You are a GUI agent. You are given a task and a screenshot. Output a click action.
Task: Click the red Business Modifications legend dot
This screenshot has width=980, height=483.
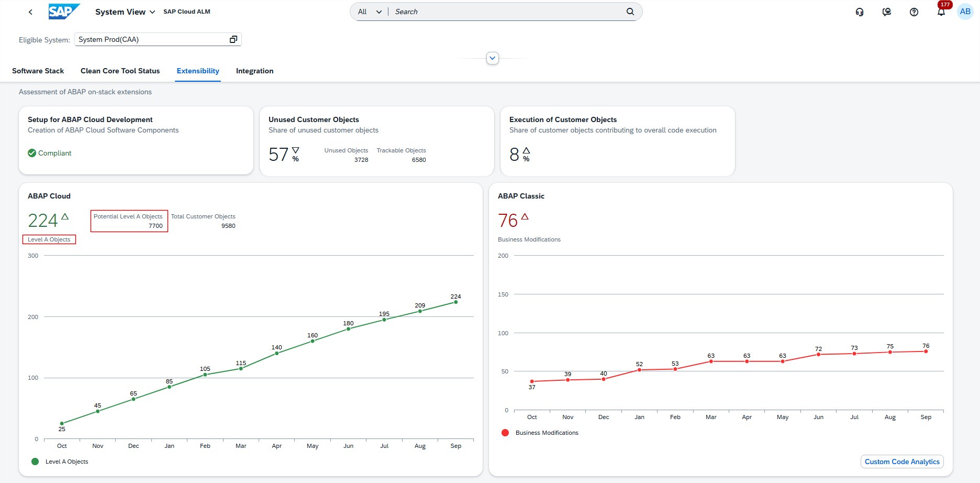click(x=505, y=433)
